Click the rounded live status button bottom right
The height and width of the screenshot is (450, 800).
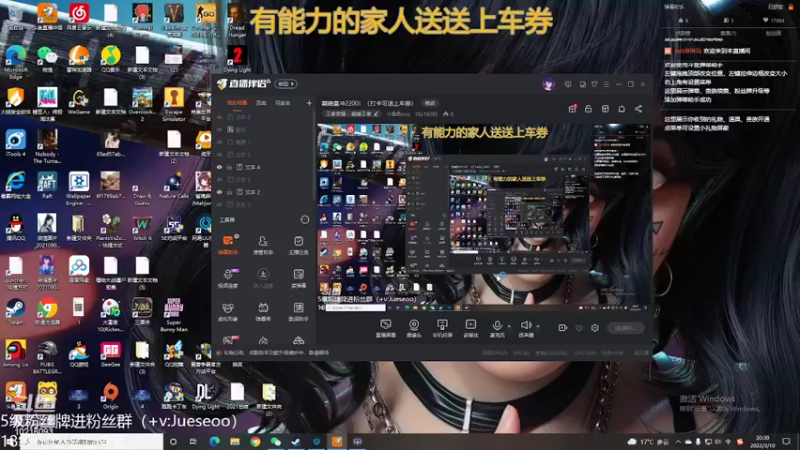(626, 328)
